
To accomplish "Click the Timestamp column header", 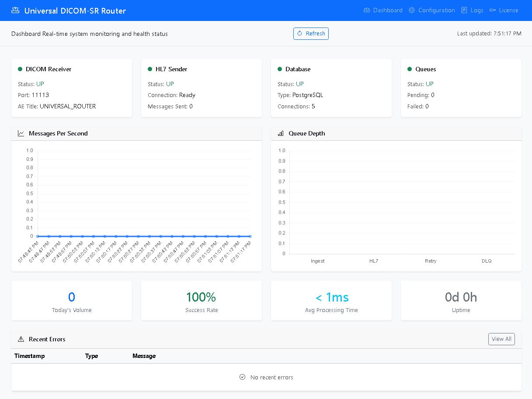I will click(x=30, y=356).
